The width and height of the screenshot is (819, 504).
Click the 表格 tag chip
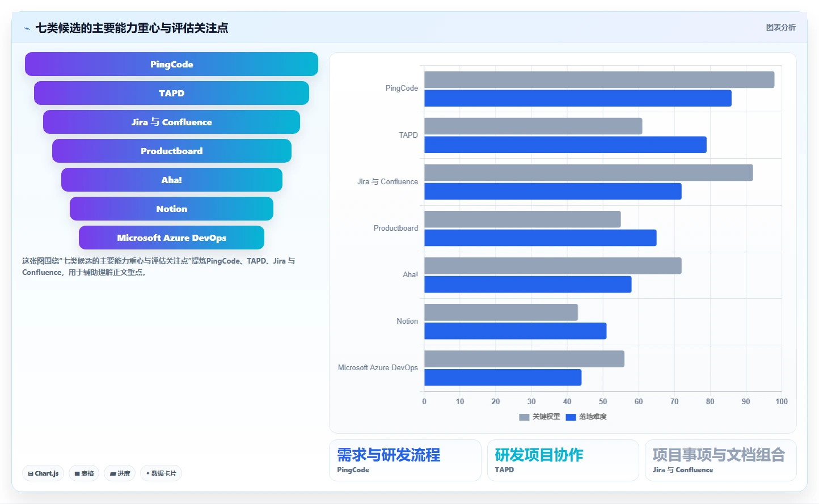point(84,473)
